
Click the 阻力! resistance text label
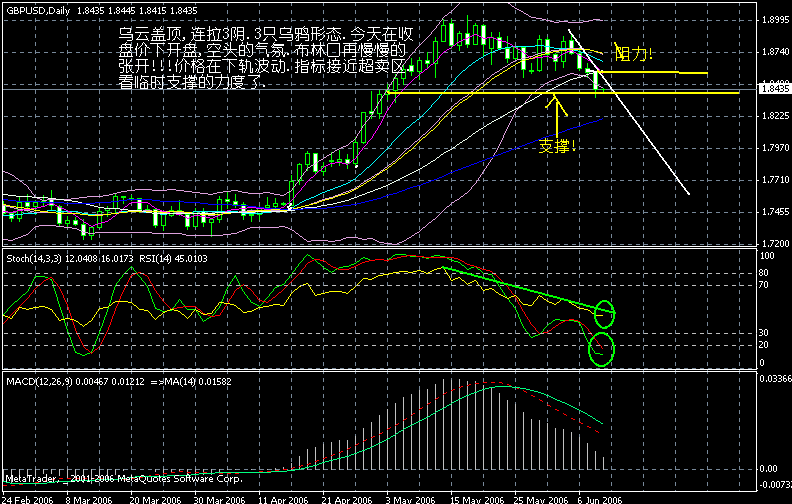pos(634,52)
